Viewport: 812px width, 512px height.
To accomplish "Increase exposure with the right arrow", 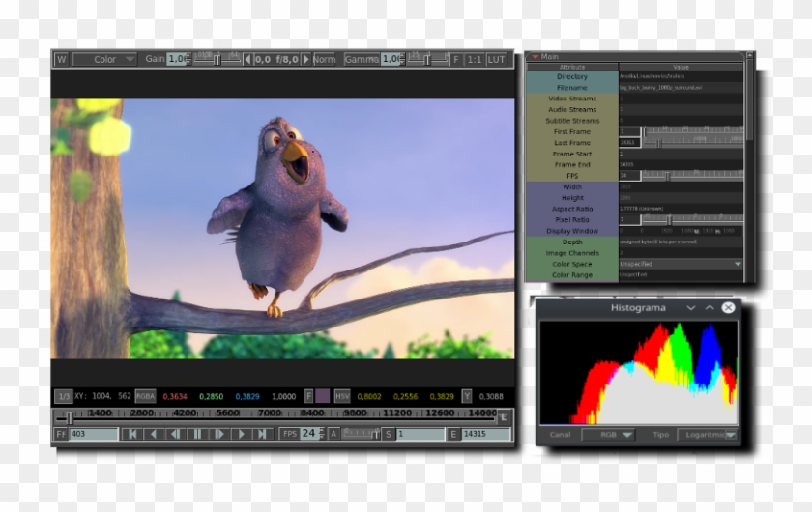I will [x=306, y=60].
